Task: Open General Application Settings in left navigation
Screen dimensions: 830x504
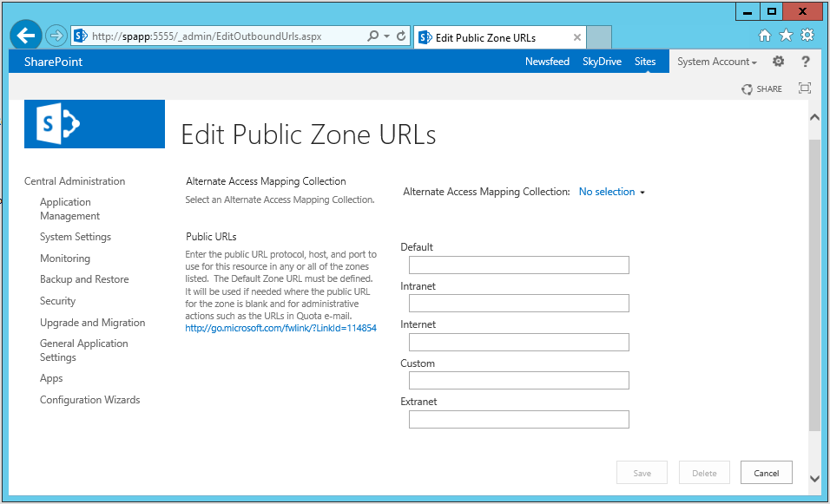Action: (83, 350)
